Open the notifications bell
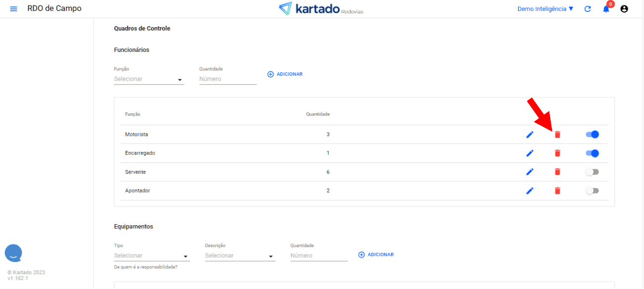This screenshot has width=644, height=289. coord(606,9)
